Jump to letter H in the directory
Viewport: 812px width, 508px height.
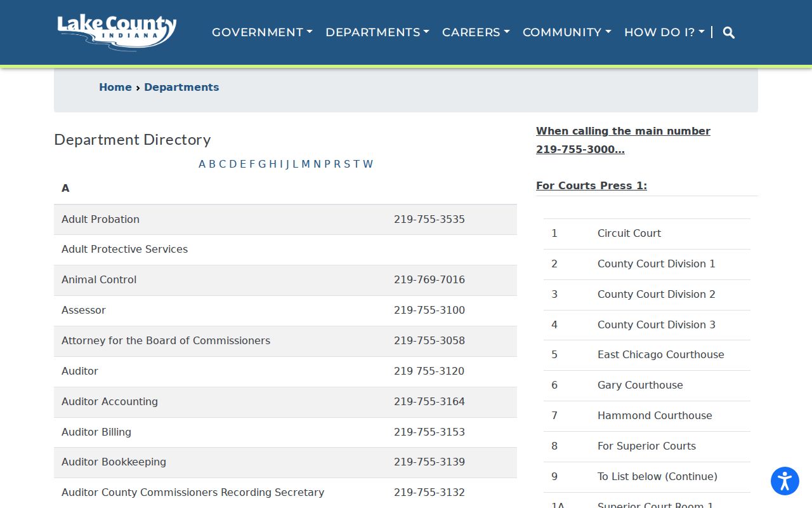273,164
